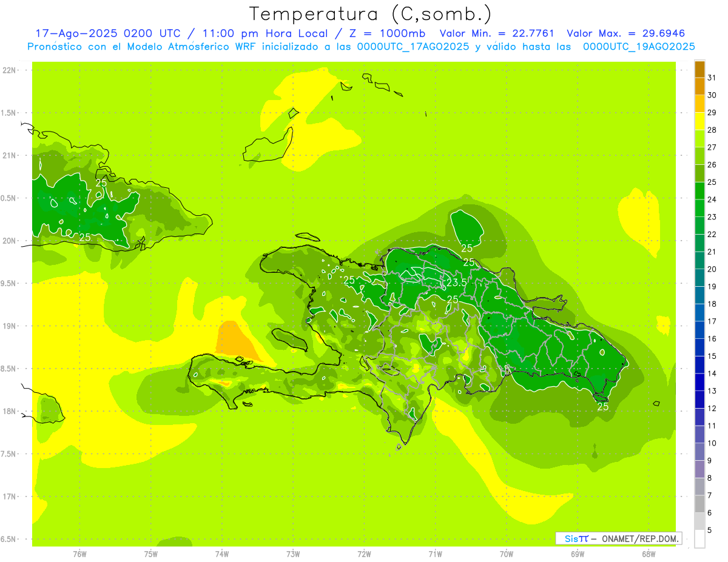The width and height of the screenshot is (728, 562).
Task: Click the "18N" latitude label
Action: [x=9, y=411]
